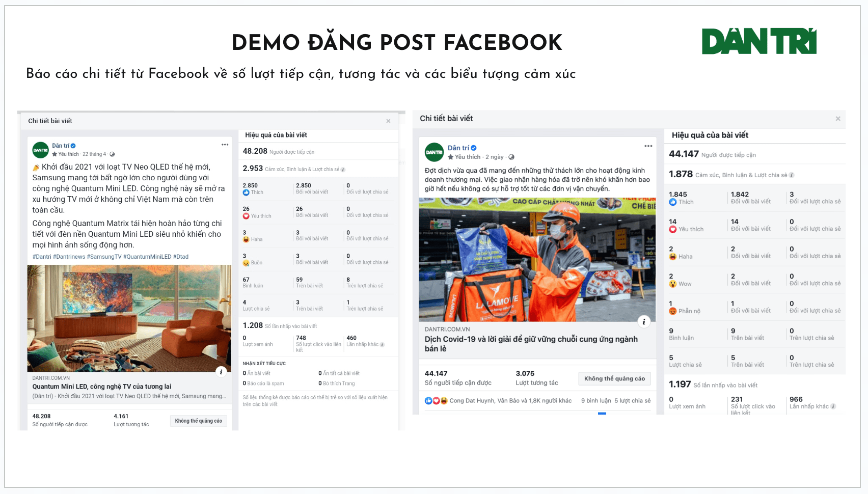Click the #QuantumMiniLED hashtag
Image resolution: width=868 pixels, height=494 pixels.
point(147,257)
